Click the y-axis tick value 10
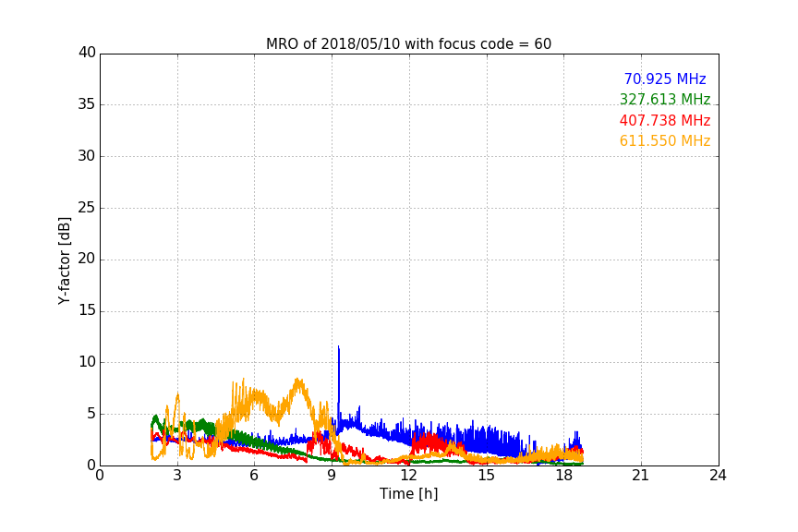 pos(87,362)
